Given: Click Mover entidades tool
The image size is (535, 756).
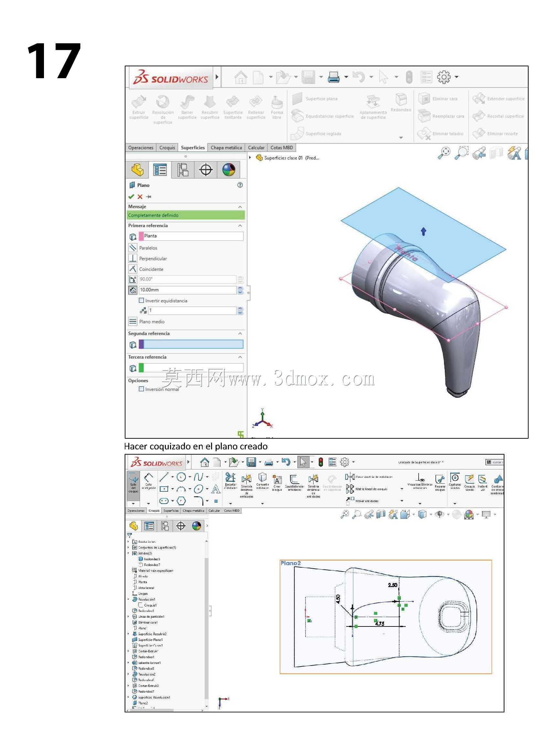Looking at the screenshot, I should 362,501.
